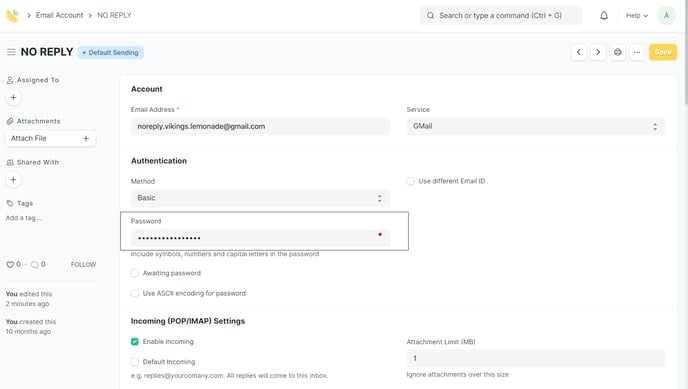Click the NO REPLY page title
This screenshot has width=688, height=389.
(47, 52)
